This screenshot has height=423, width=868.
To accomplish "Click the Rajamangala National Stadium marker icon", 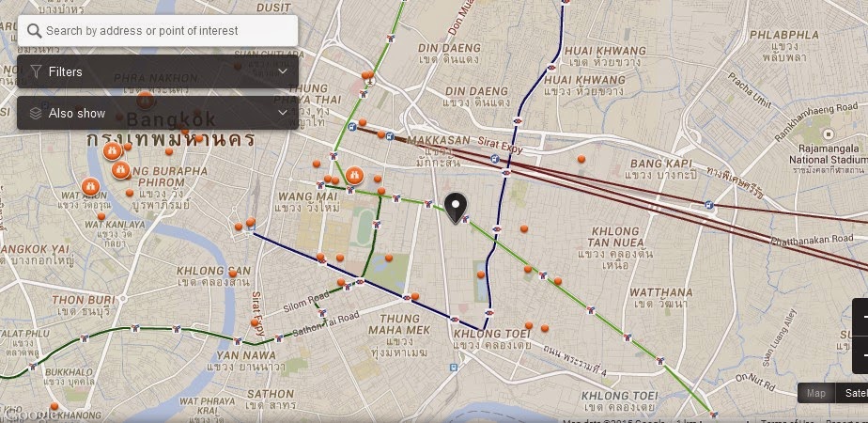I will tap(829, 134).
